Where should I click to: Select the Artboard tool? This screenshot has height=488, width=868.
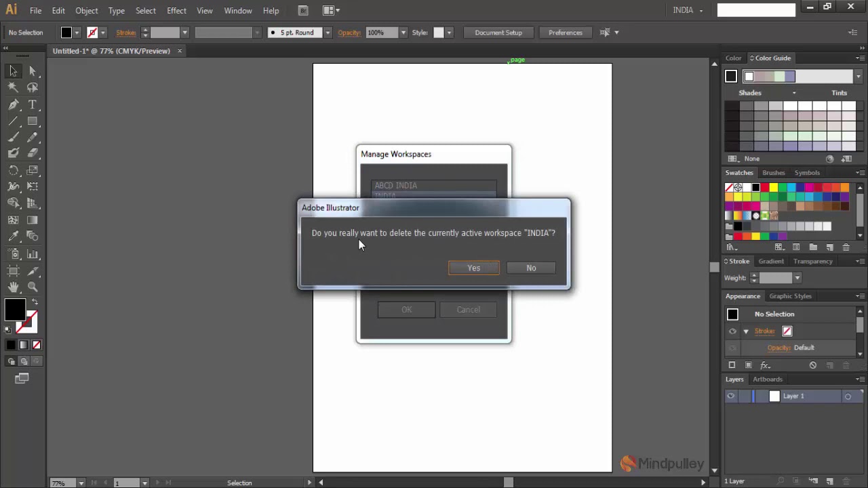click(x=14, y=271)
